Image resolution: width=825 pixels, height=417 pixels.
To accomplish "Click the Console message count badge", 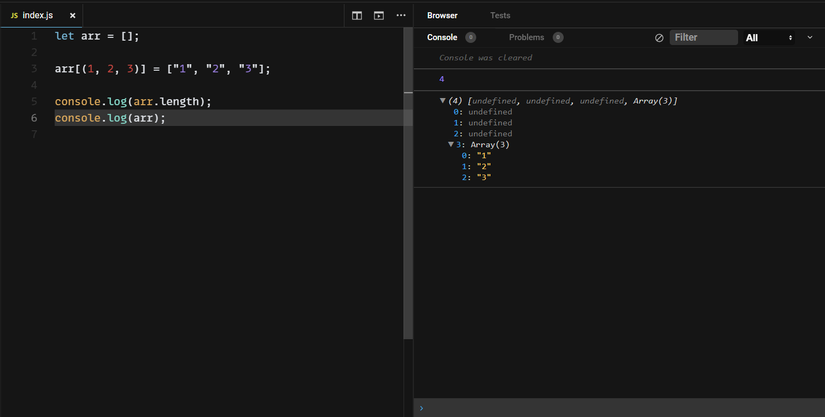I will [x=471, y=38].
